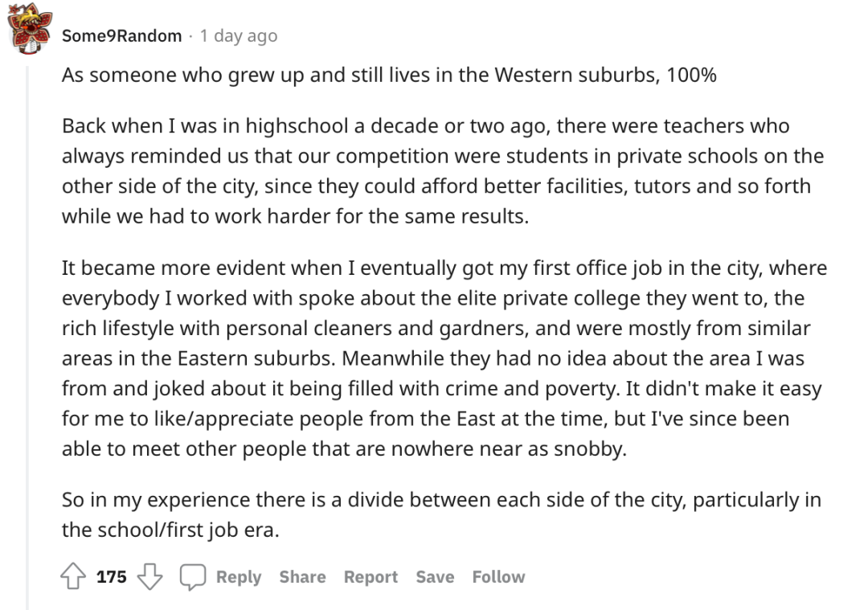Viewport: 868px width, 610px height.
Task: Open the '1 day ago' timestamp permalink
Action: tap(239, 36)
